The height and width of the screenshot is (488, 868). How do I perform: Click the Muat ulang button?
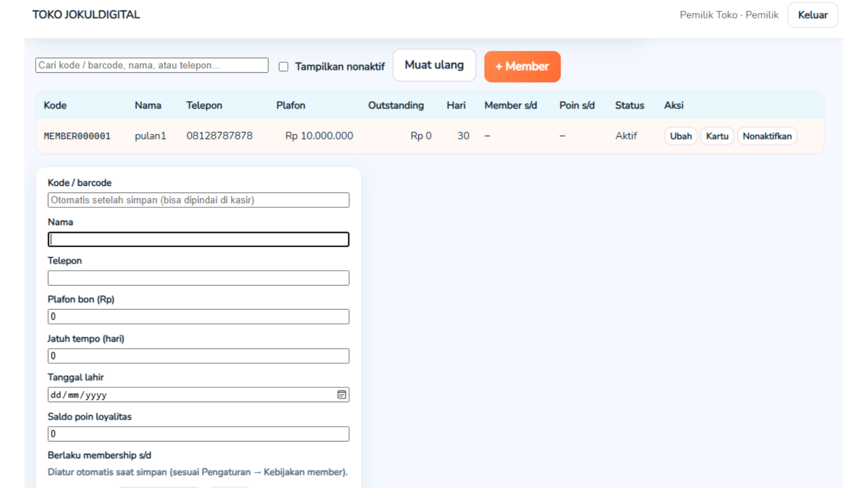point(434,66)
